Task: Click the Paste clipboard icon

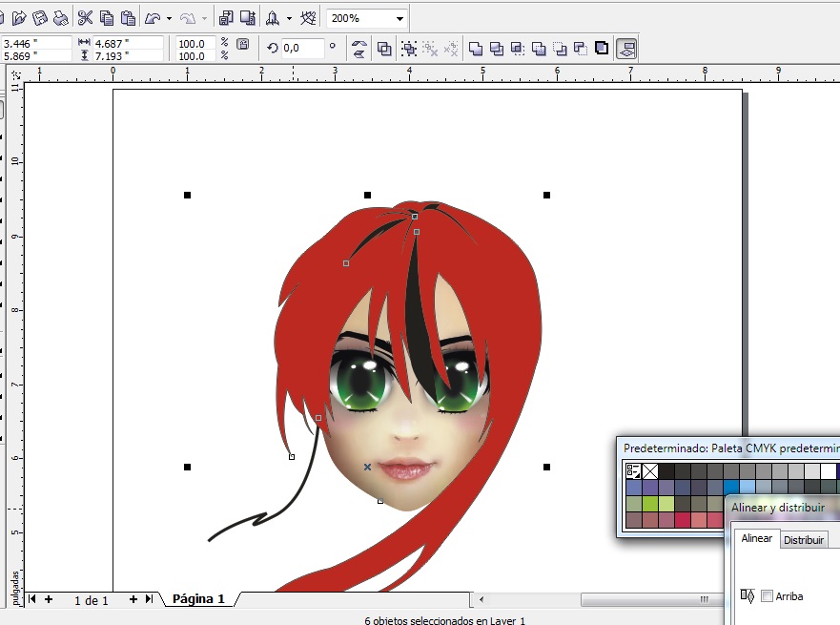Action: click(128, 18)
